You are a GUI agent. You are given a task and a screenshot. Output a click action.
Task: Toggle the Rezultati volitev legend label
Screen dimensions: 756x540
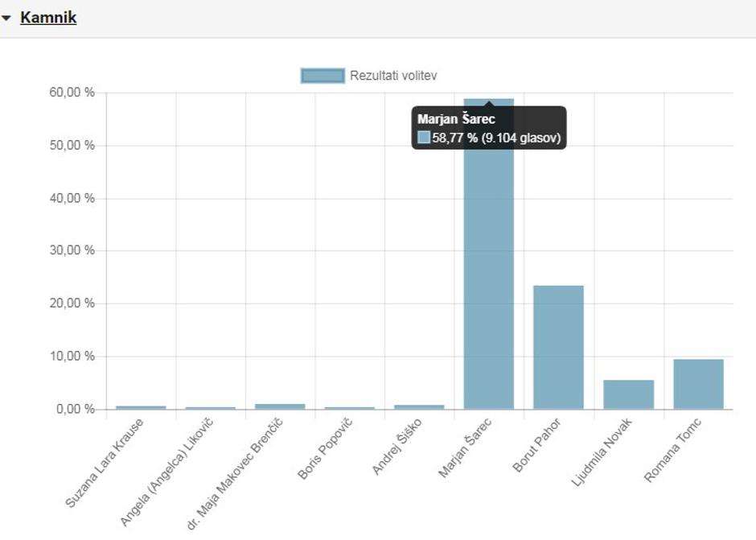tap(393, 76)
